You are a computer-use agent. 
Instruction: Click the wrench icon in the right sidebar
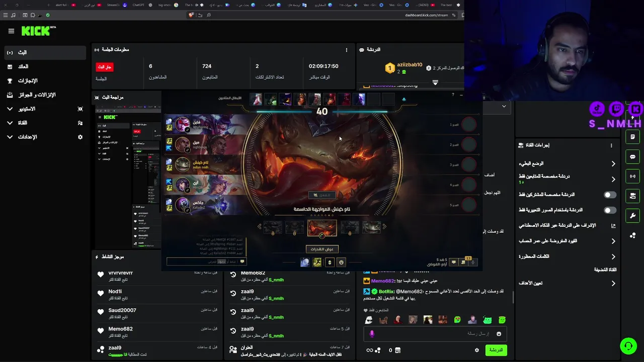632,216
